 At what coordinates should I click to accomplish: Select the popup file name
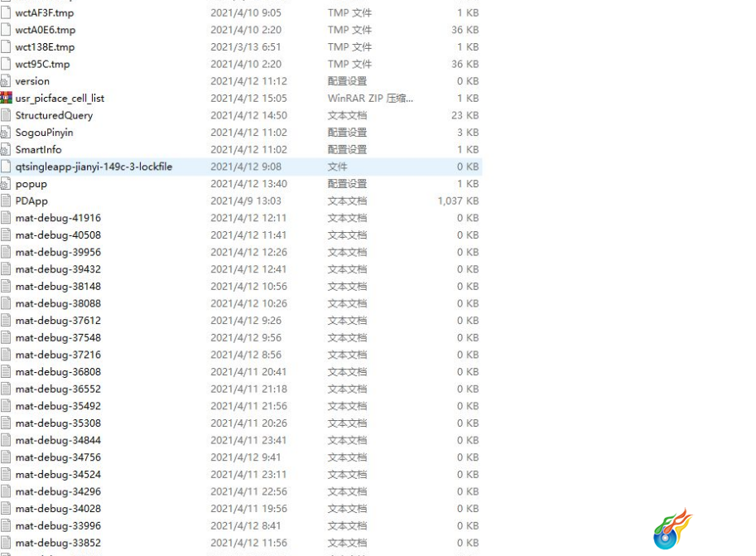pos(31,185)
